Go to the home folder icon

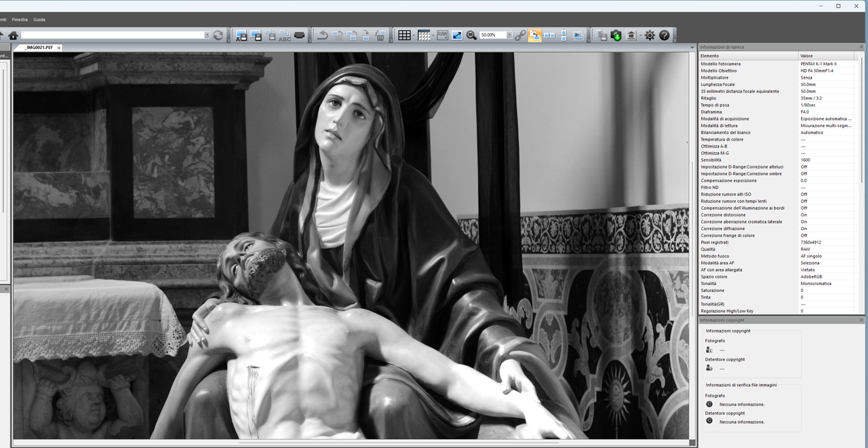pyautogui.click(x=13, y=35)
